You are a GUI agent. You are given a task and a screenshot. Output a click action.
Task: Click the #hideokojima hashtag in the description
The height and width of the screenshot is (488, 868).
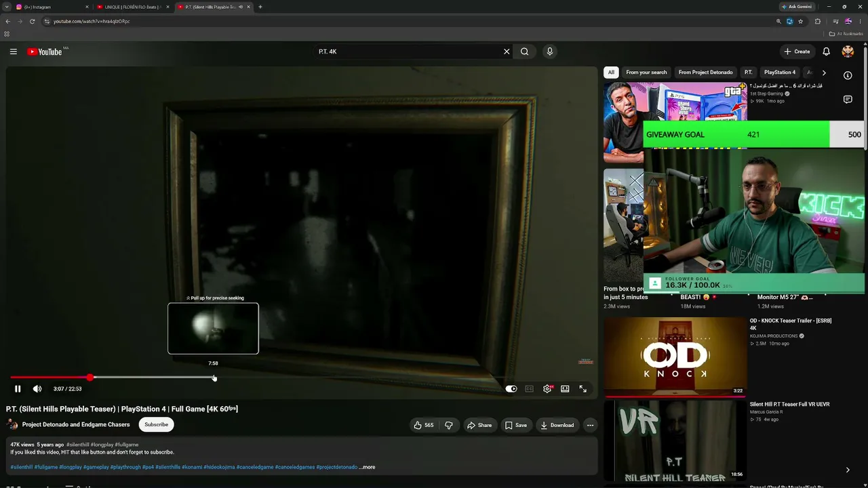pyautogui.click(x=218, y=467)
